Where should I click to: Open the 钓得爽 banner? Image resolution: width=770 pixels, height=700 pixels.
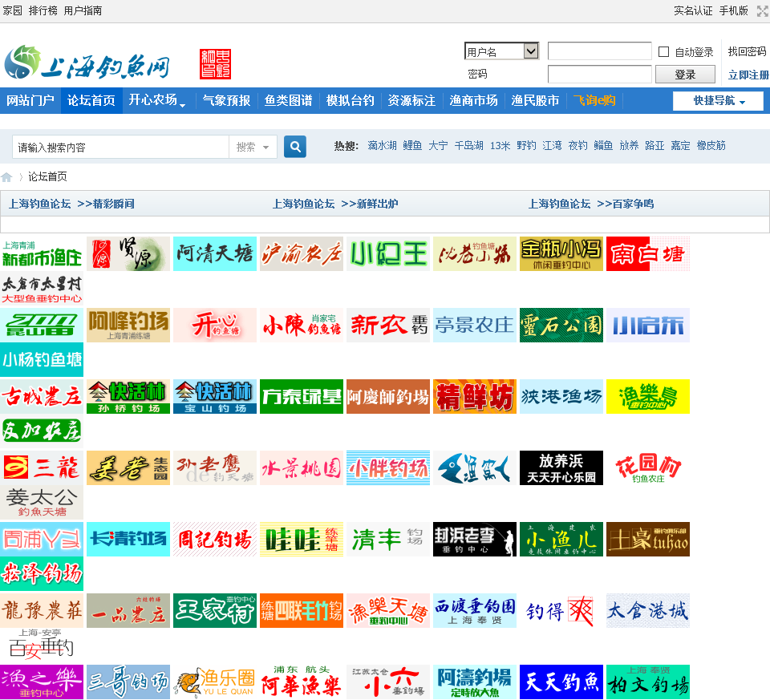point(561,610)
